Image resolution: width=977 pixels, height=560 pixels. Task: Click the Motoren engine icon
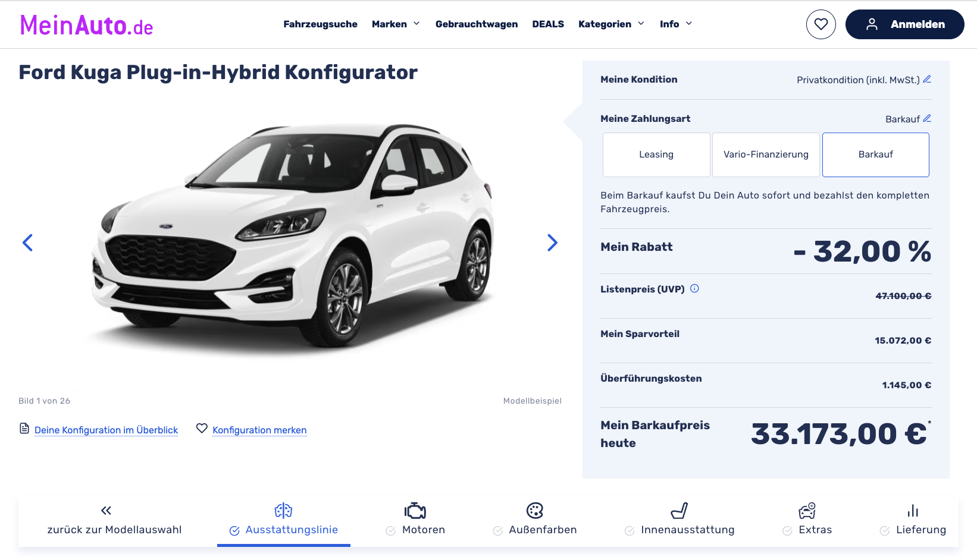tap(415, 511)
